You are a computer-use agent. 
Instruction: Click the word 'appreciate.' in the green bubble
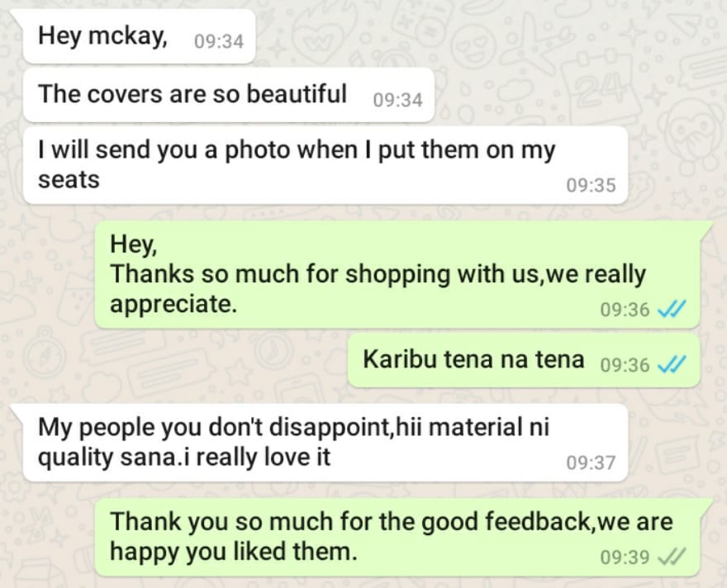(x=173, y=305)
